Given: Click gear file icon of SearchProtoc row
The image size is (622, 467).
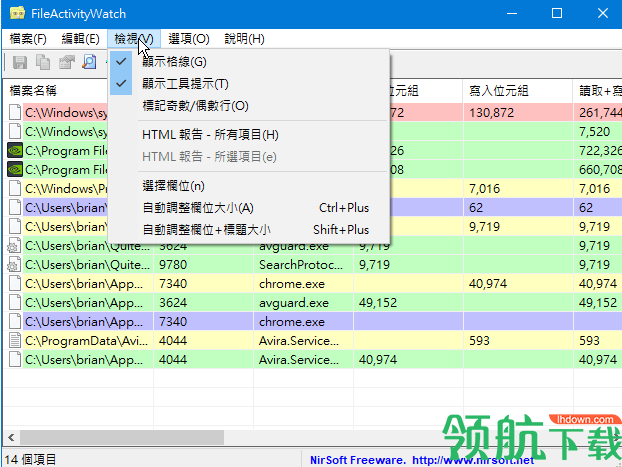Looking at the screenshot, I should tap(13, 265).
